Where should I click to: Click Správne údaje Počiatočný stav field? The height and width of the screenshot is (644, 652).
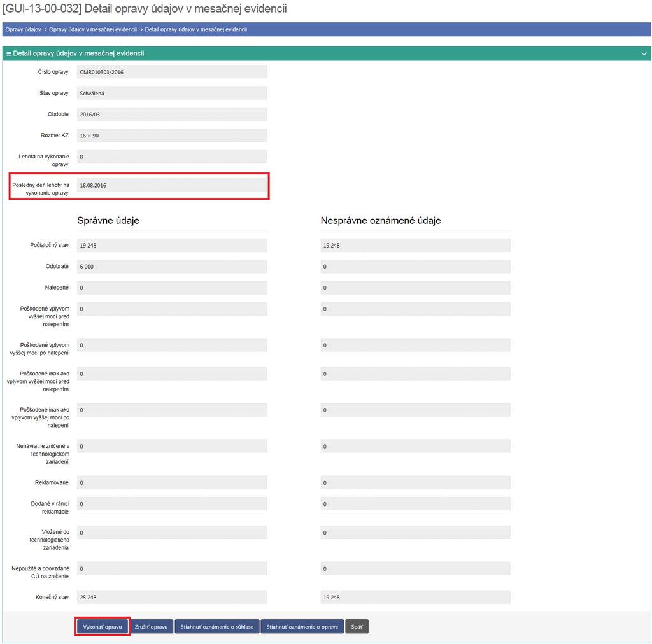point(172,245)
